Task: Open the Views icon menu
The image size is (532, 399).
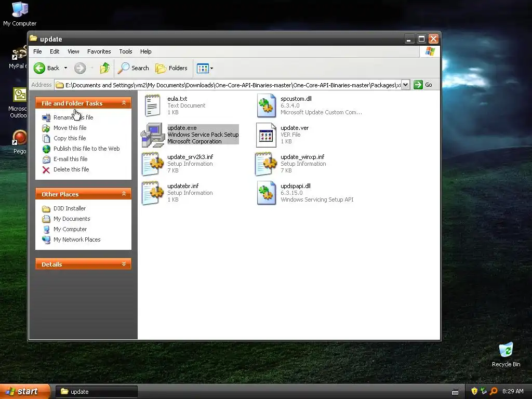Action: tap(203, 68)
